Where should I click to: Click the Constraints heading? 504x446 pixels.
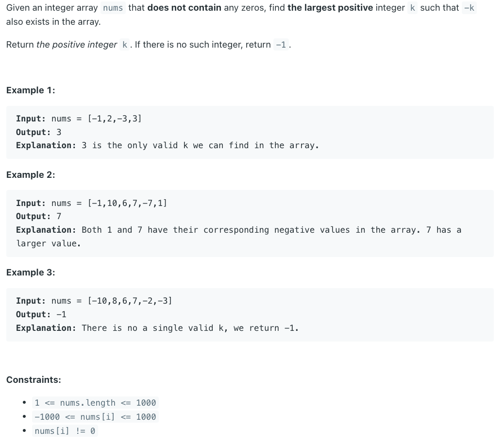point(34,380)
